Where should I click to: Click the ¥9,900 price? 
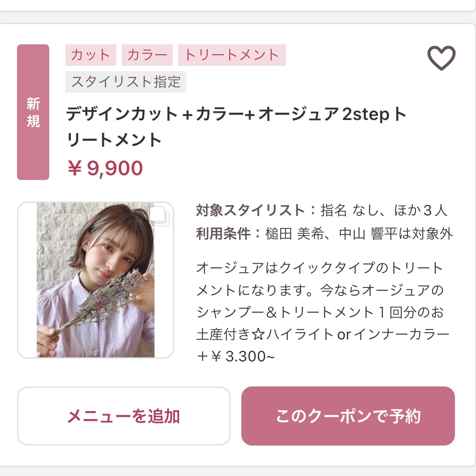tap(105, 168)
